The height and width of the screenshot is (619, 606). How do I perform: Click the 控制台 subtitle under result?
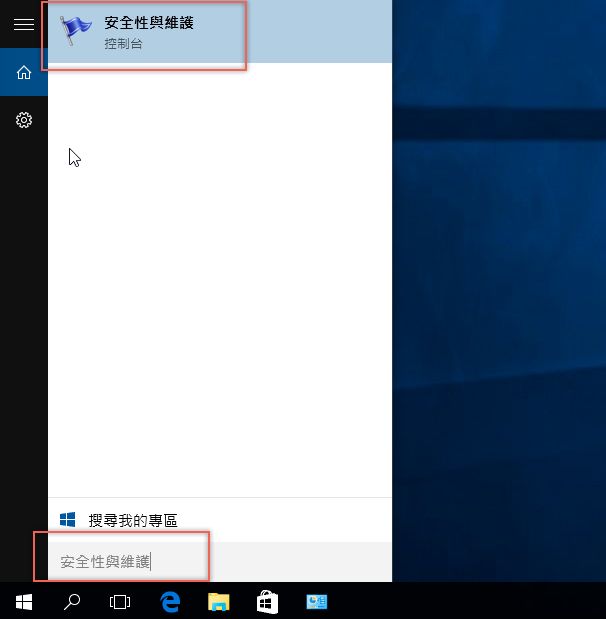click(123, 45)
